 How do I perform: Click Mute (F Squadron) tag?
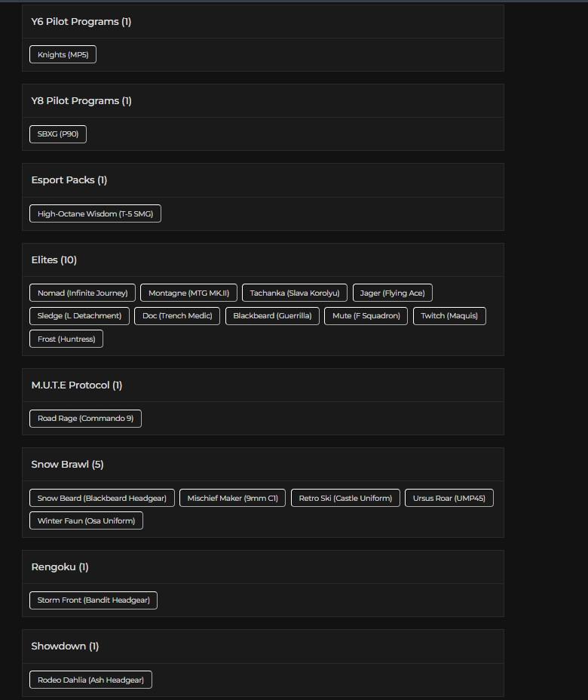[366, 316]
